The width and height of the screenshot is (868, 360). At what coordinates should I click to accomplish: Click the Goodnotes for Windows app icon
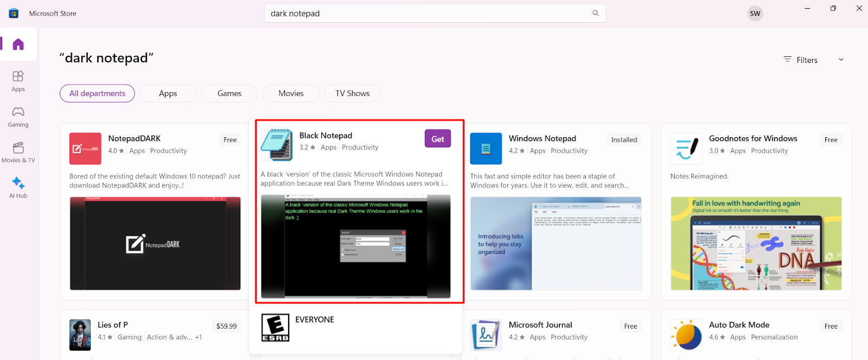click(x=686, y=149)
